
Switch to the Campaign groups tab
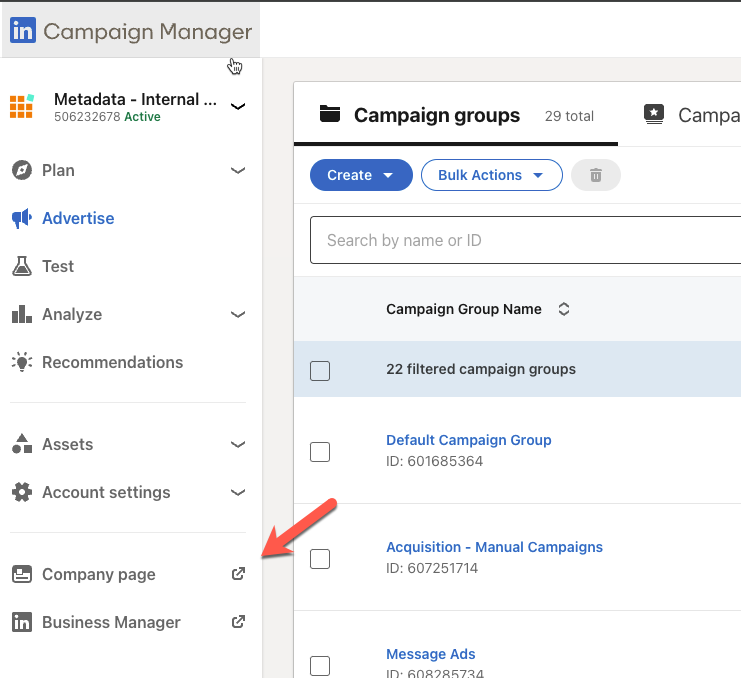437,115
